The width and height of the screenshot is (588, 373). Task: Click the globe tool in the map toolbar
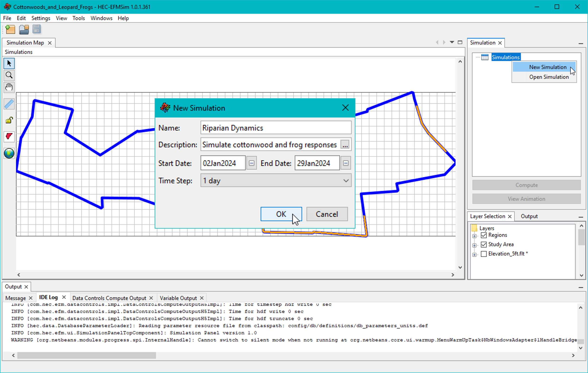tap(9, 153)
